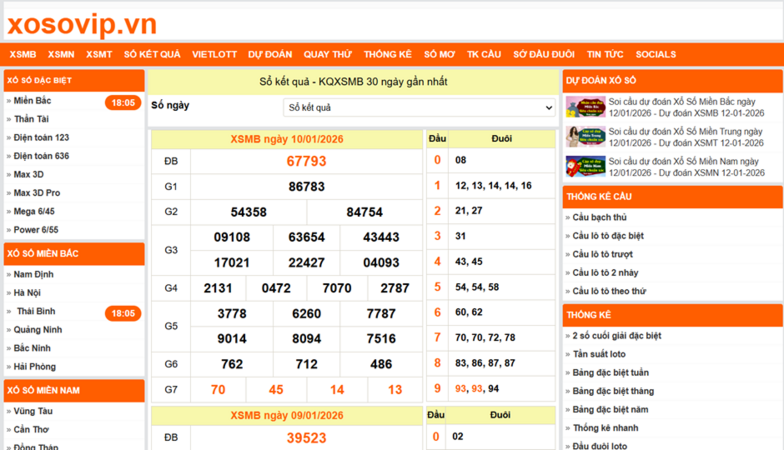Click the xosovip.vn site logo
This screenshot has width=784, height=450.
click(80, 24)
